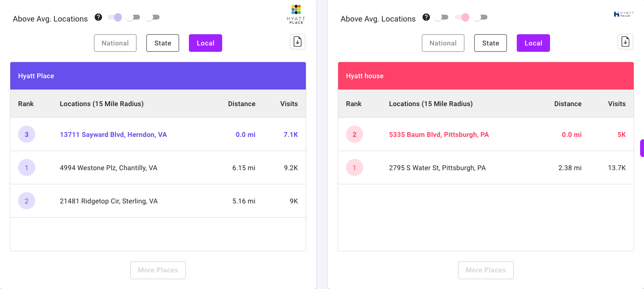This screenshot has width=644, height=289.
Task: Open 5335 Baum Blvd, Pittsburgh location
Action: pos(438,134)
